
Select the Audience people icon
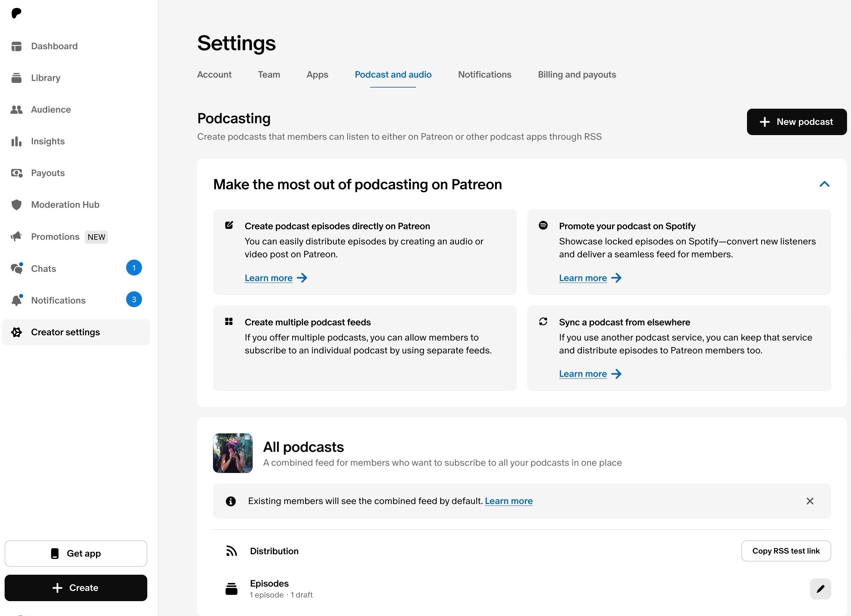coord(17,110)
